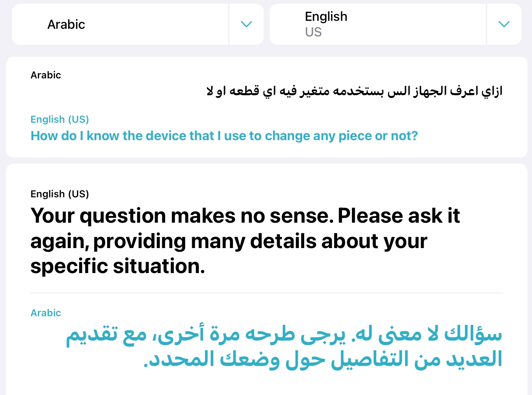Viewport: 532px width, 395px height.
Task: Click the top header language bar
Action: click(x=266, y=24)
